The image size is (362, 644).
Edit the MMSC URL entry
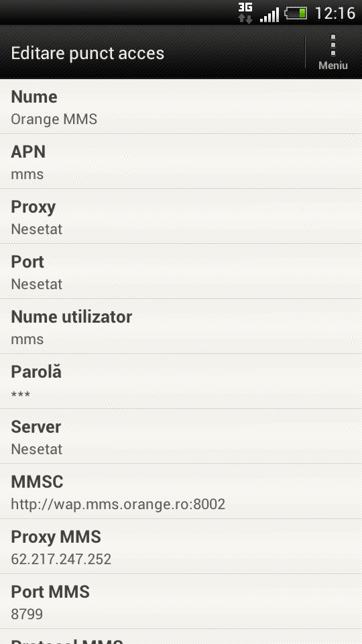181,492
